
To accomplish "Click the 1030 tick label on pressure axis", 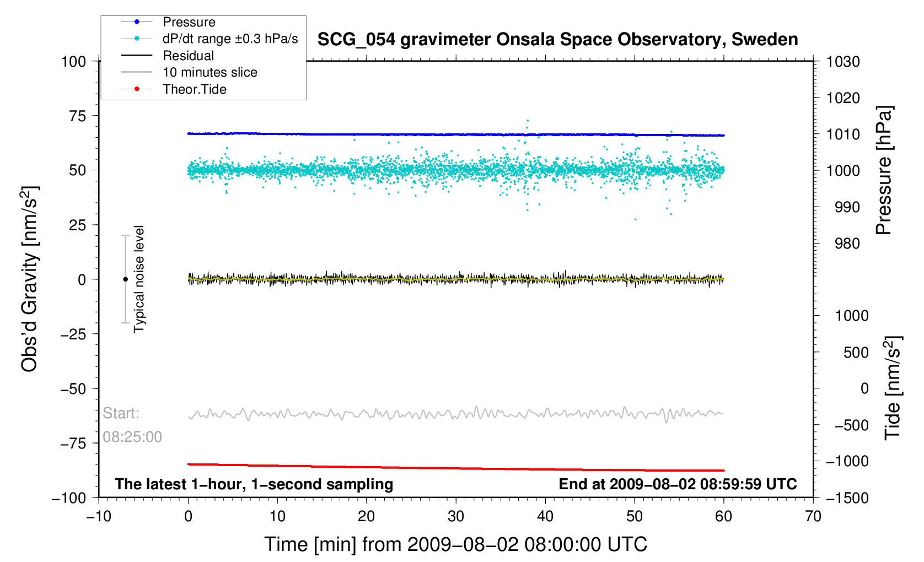I will tap(843, 62).
